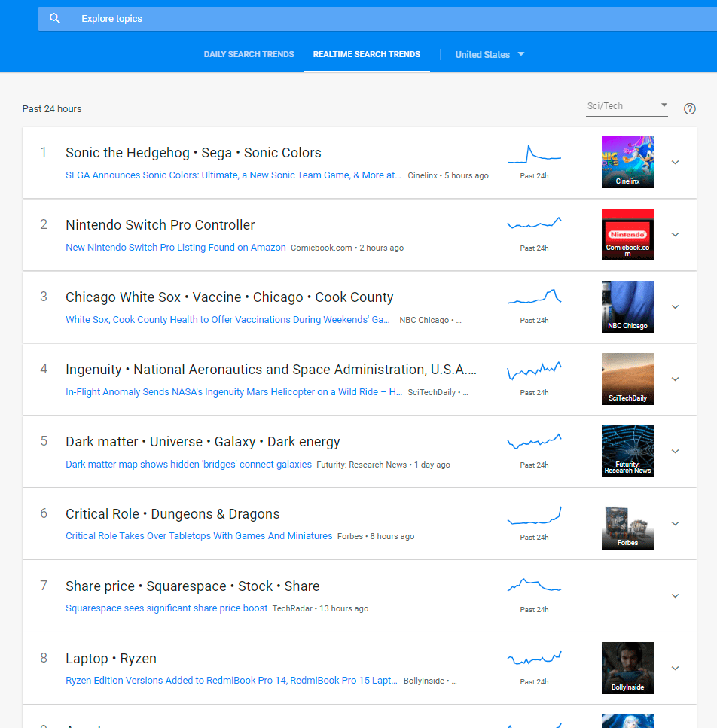Click the search magnifier icon
This screenshot has height=728, width=717.
[55, 19]
